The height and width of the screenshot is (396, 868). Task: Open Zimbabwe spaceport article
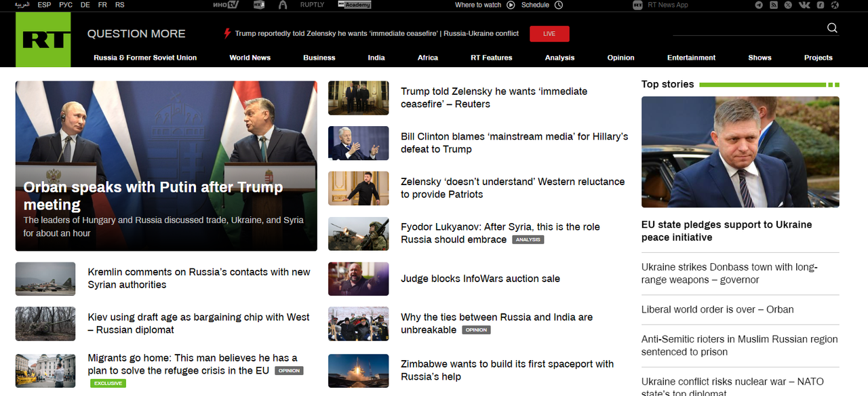(507, 370)
